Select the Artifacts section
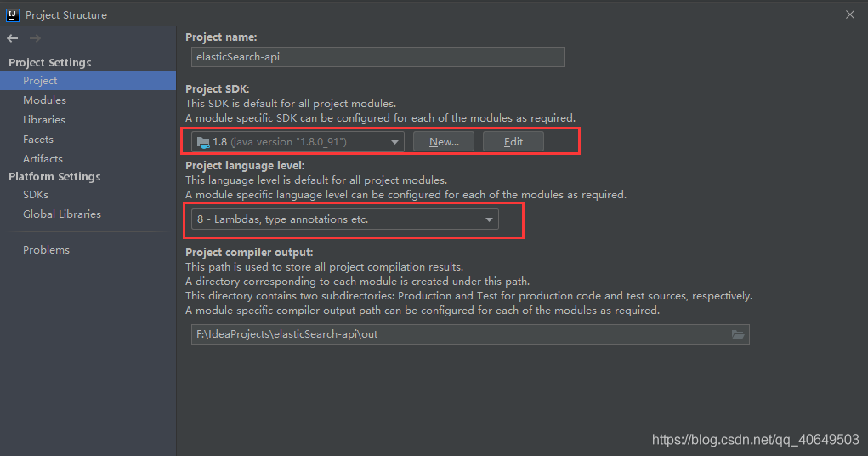 tap(43, 158)
